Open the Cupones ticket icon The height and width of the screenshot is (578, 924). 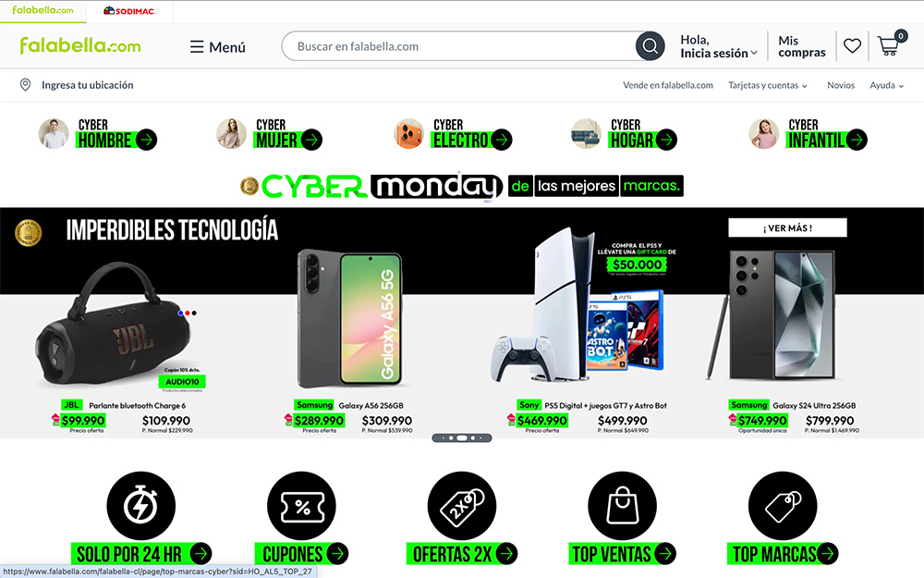coord(302,506)
